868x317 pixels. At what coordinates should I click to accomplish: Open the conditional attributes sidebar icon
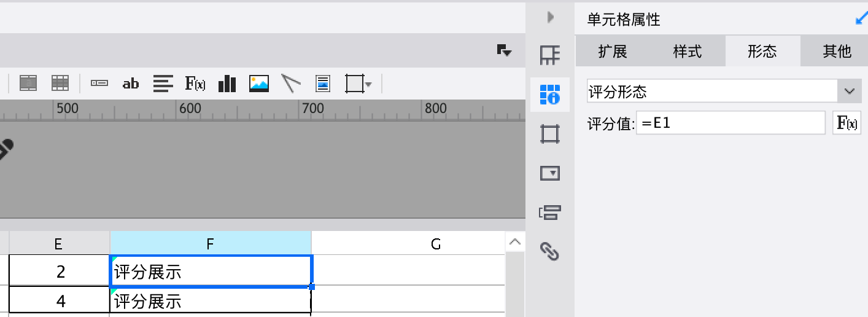pos(549,213)
